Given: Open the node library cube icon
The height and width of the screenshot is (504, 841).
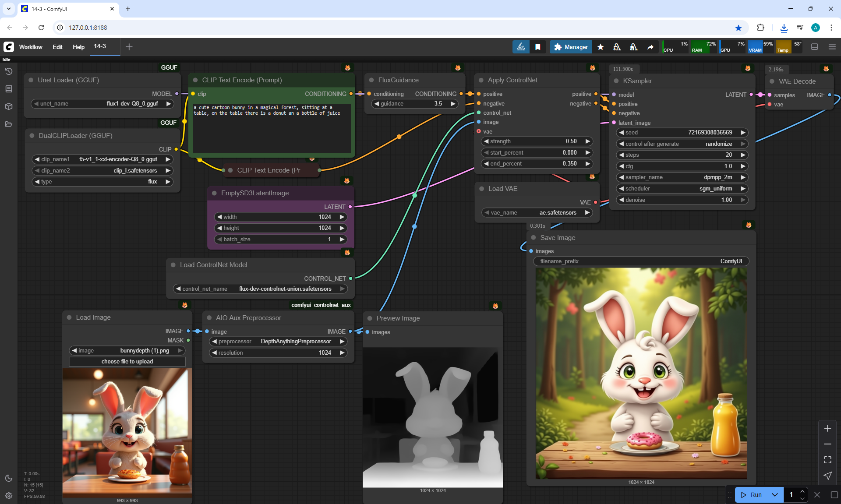Looking at the screenshot, I should click(9, 106).
